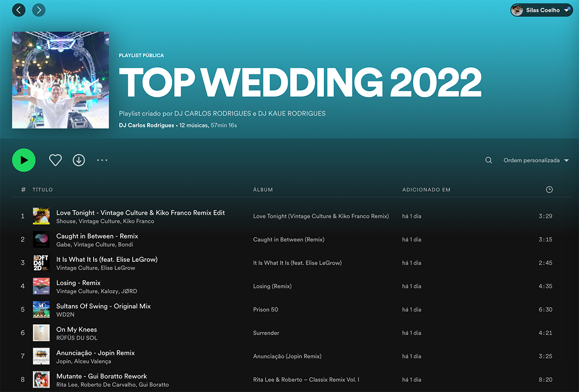Search within the playlist using magnifier icon
The image size is (579, 392).
(488, 161)
